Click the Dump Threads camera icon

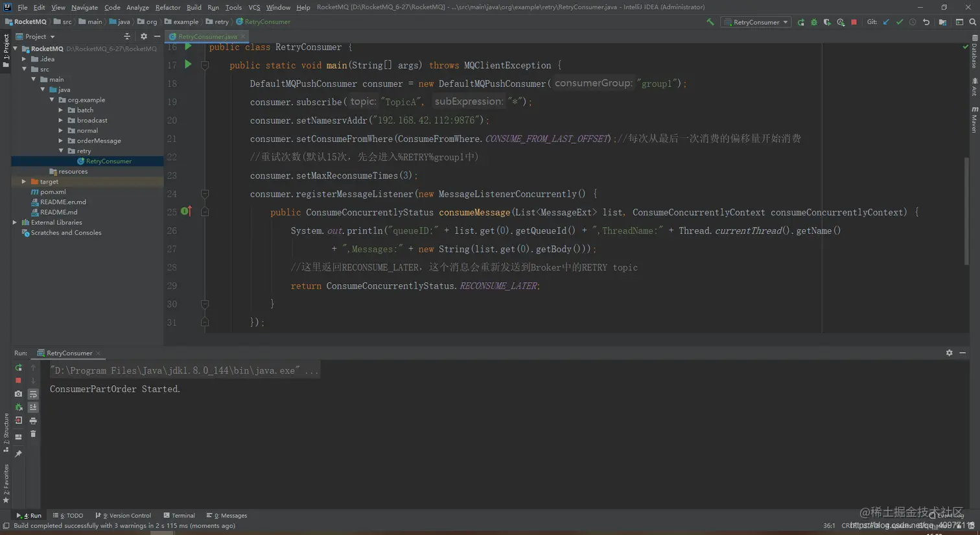point(18,394)
